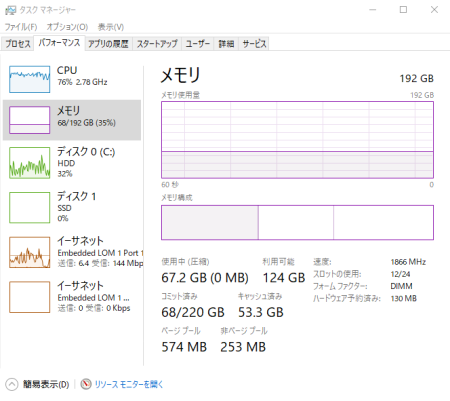Open the オプション(O) menu
The width and height of the screenshot is (450, 401).
pos(67,27)
